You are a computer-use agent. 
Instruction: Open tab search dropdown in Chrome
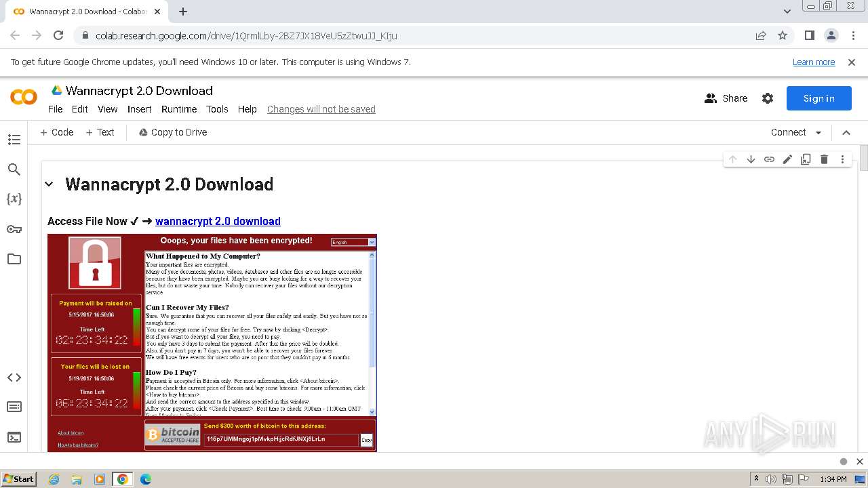coord(787,12)
